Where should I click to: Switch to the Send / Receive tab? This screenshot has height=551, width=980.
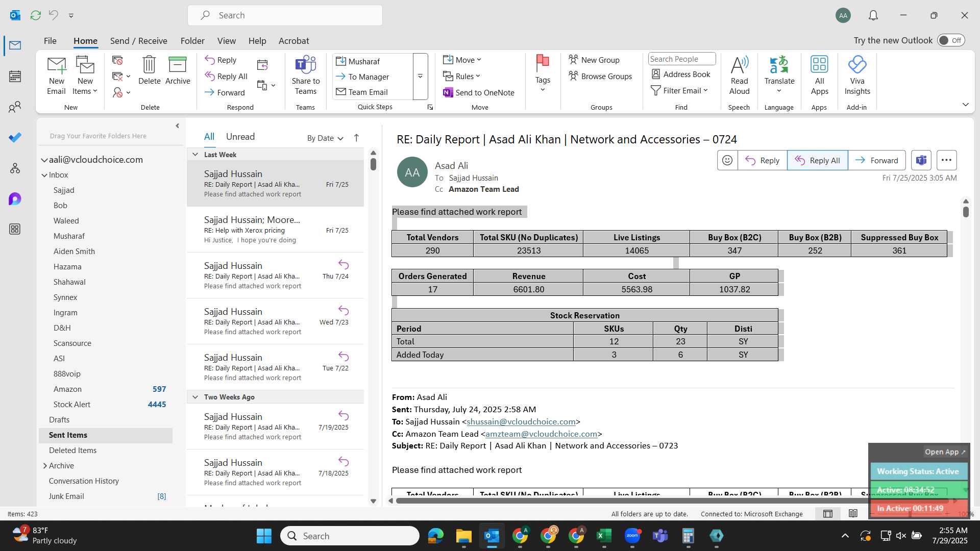point(138,41)
